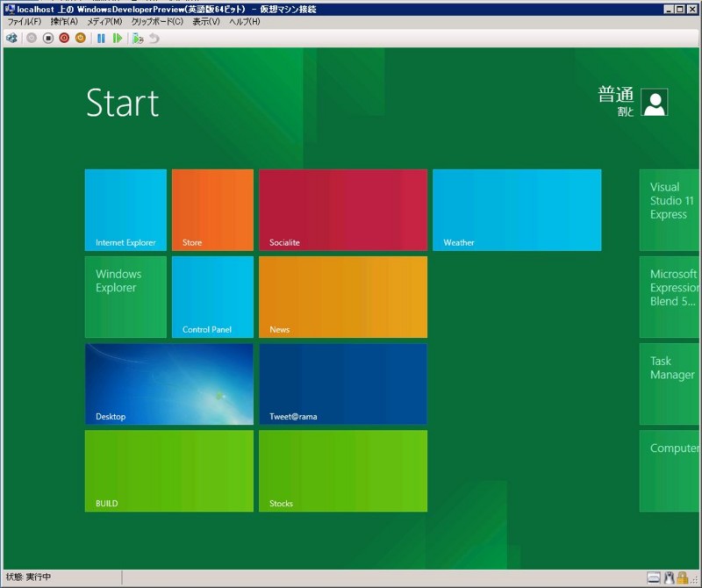702x588 pixels.
Task: Take a snapshot using the toolbar snapshot icon
Action: 138,39
